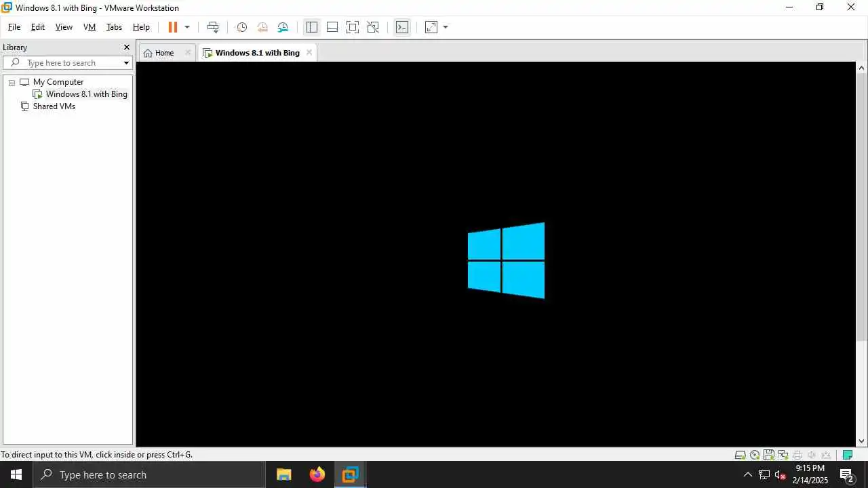
Task: Launch Firefox from the taskbar
Action: pos(317,474)
